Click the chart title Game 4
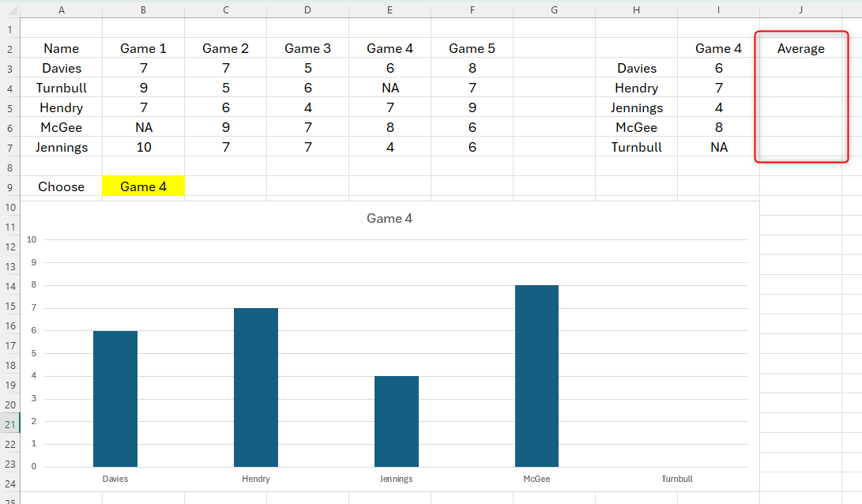This screenshot has height=504, width=862. click(390, 218)
